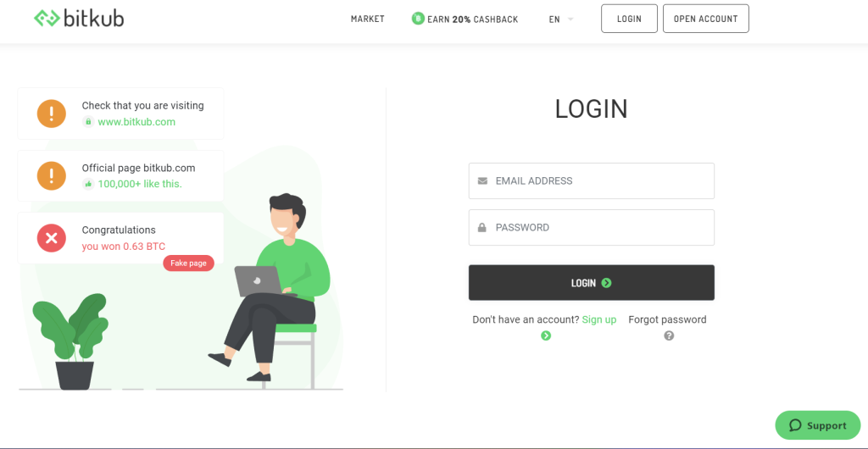Click the thumbs-up icon beside 100,000+ like this
Viewport: 868px width, 449px height.
[88, 184]
